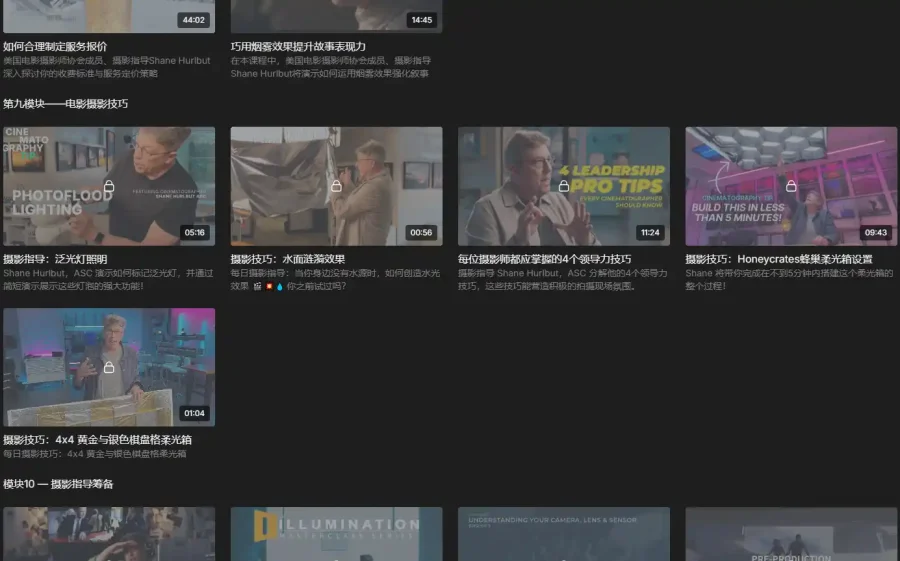The image size is (900, 561).
Task: Click the lock icon on the water ripple video
Action: click(336, 186)
